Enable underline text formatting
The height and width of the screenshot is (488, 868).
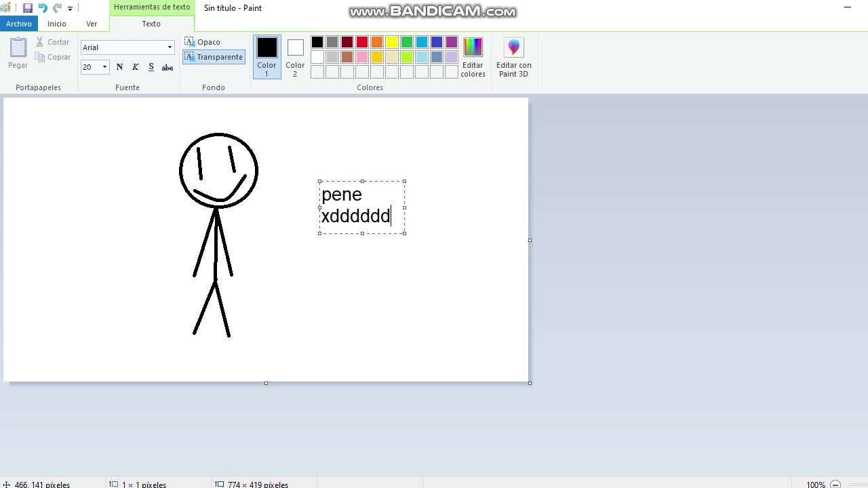coord(151,66)
